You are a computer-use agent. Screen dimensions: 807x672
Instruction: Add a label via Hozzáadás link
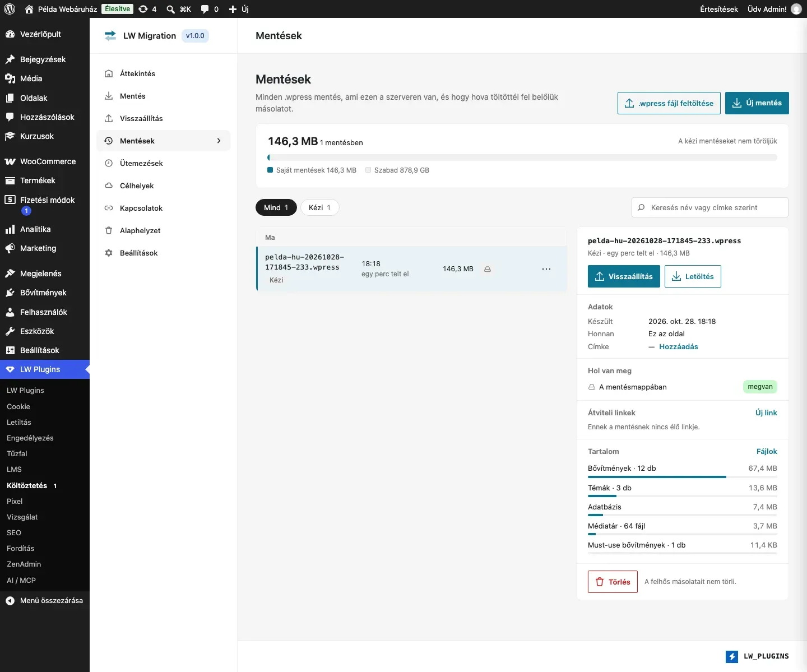click(679, 346)
